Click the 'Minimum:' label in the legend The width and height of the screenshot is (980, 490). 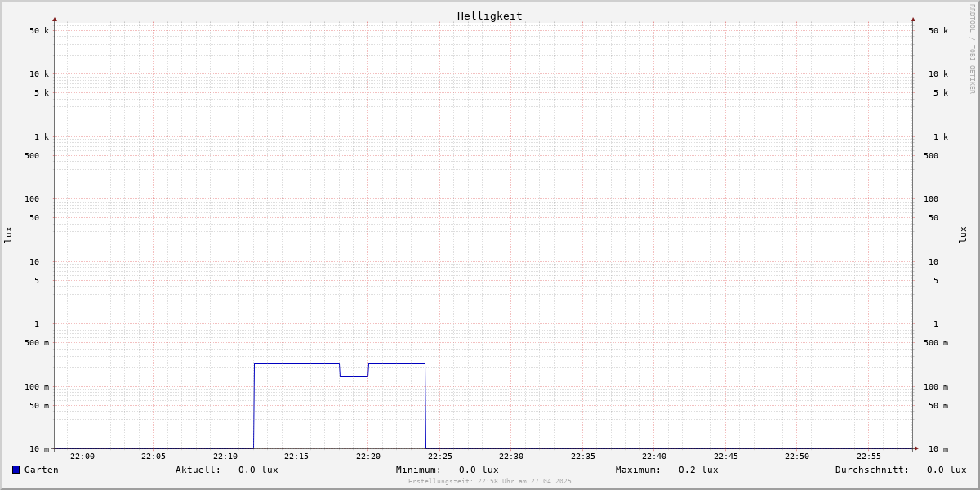[419, 470]
